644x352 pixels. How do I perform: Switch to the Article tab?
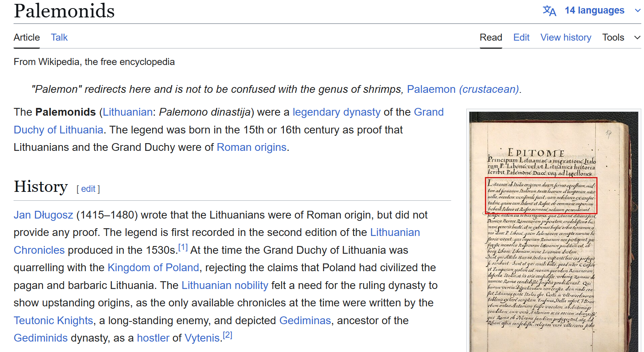click(x=27, y=38)
